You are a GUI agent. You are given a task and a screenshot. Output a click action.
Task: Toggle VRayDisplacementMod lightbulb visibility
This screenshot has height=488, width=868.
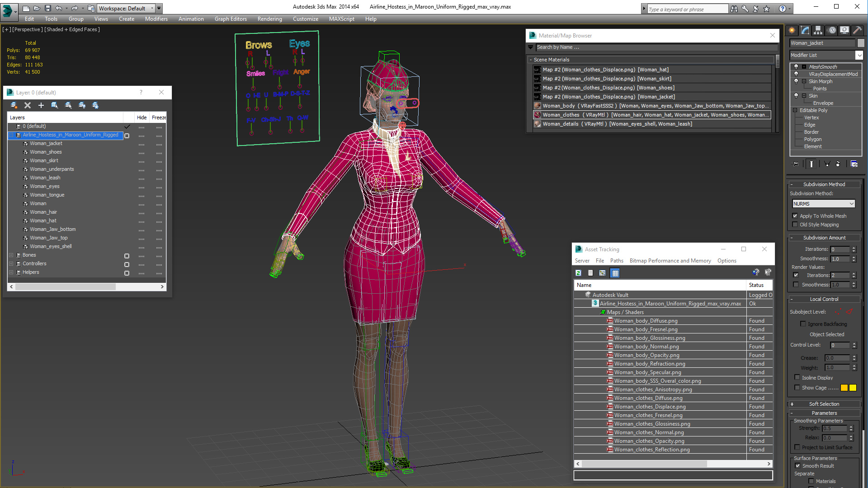(x=796, y=74)
